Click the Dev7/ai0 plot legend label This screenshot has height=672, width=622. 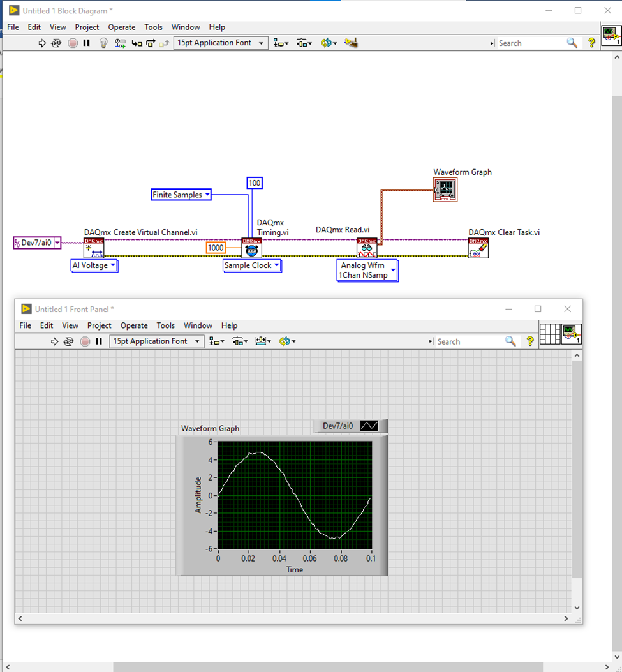point(337,426)
